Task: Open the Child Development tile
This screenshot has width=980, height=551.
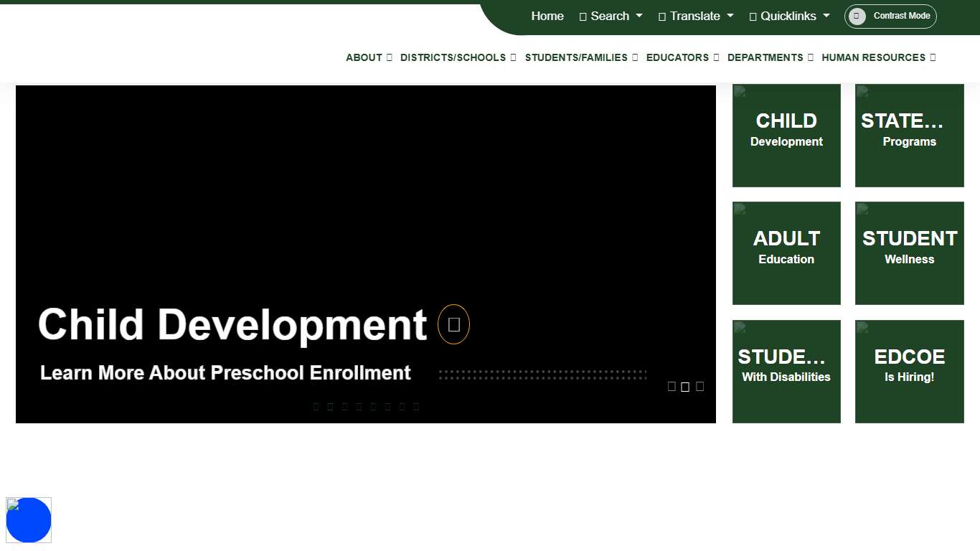Action: (786, 135)
